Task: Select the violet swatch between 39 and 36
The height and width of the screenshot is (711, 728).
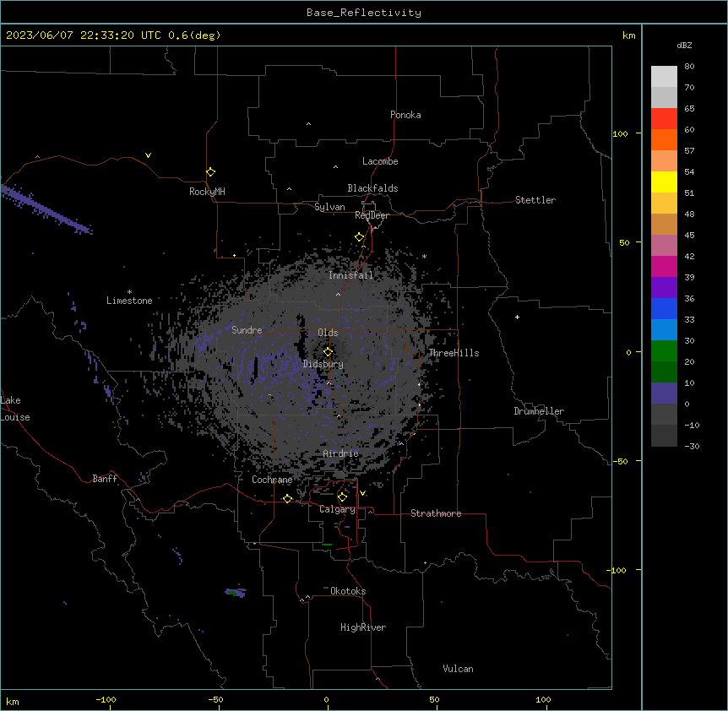Action: pyautogui.click(x=664, y=288)
